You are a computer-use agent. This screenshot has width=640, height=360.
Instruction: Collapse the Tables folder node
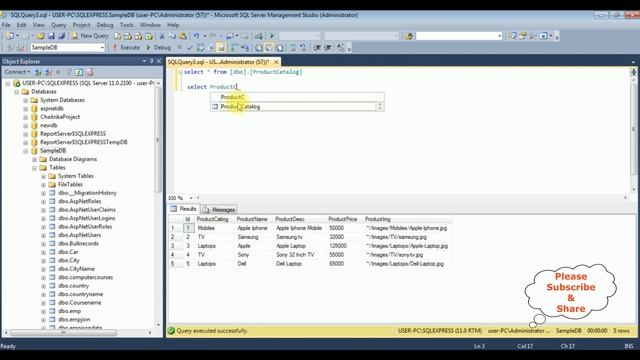[x=34, y=168]
